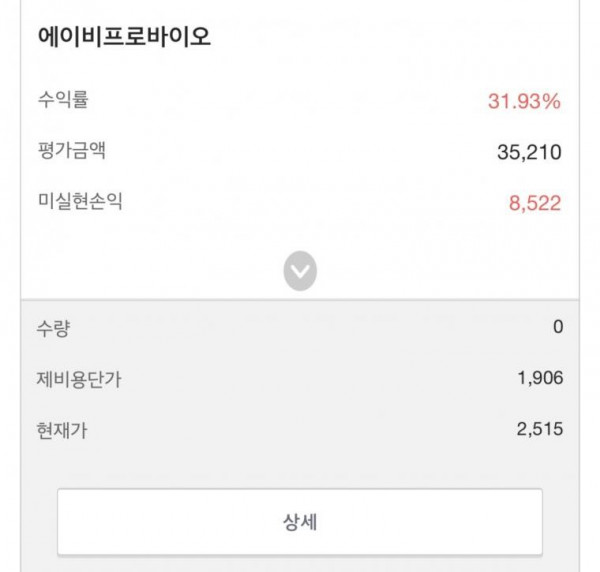Select the 1,906 cost price value
The height and width of the screenshot is (572, 600).
[540, 378]
